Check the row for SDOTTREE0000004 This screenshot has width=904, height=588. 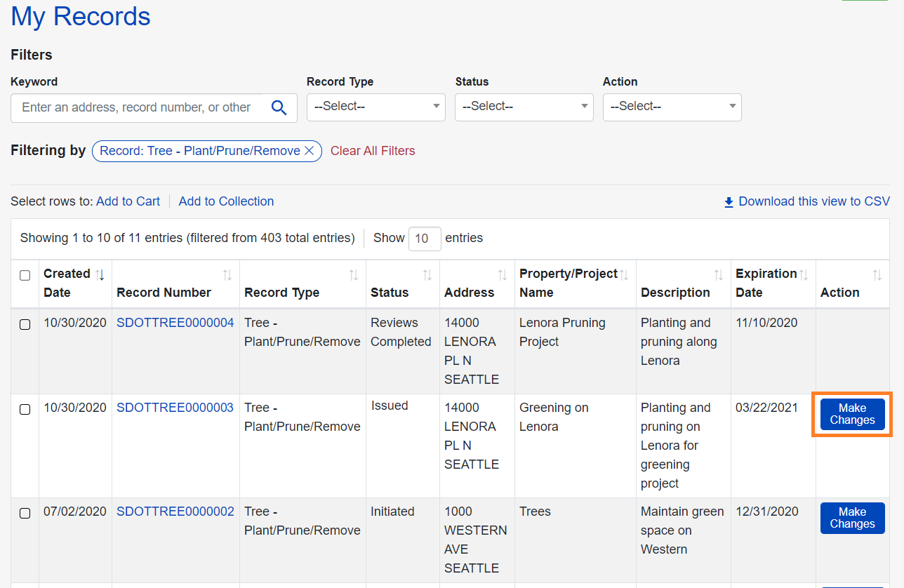coord(25,324)
